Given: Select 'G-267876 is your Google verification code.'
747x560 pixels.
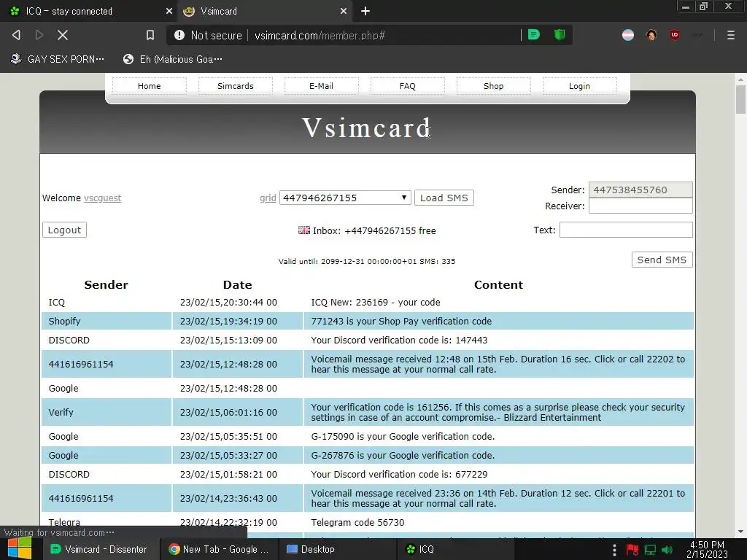Looking at the screenshot, I should click(403, 455).
